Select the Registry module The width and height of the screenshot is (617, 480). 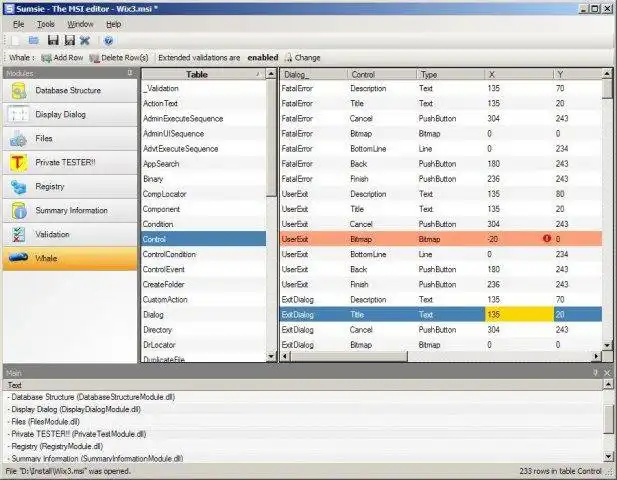[70, 186]
